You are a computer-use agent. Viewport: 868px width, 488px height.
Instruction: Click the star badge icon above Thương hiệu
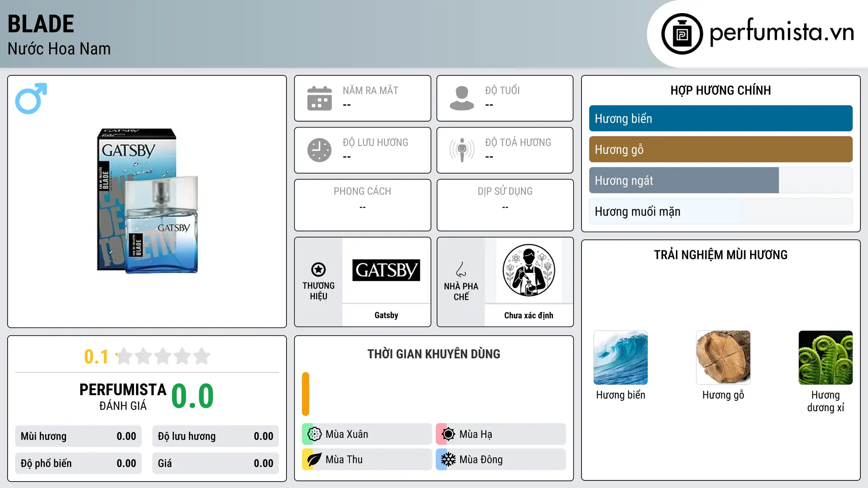point(318,269)
